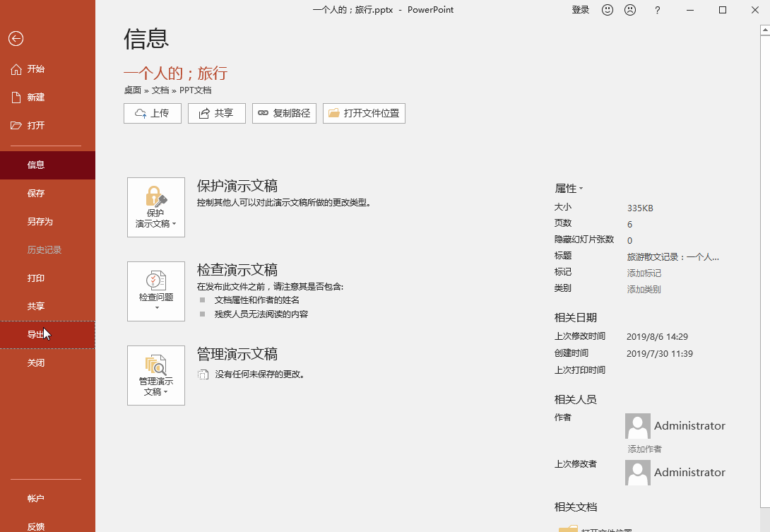The image size is (770, 532).
Task: Click the 复制路径 copy path button
Action: [284, 113]
